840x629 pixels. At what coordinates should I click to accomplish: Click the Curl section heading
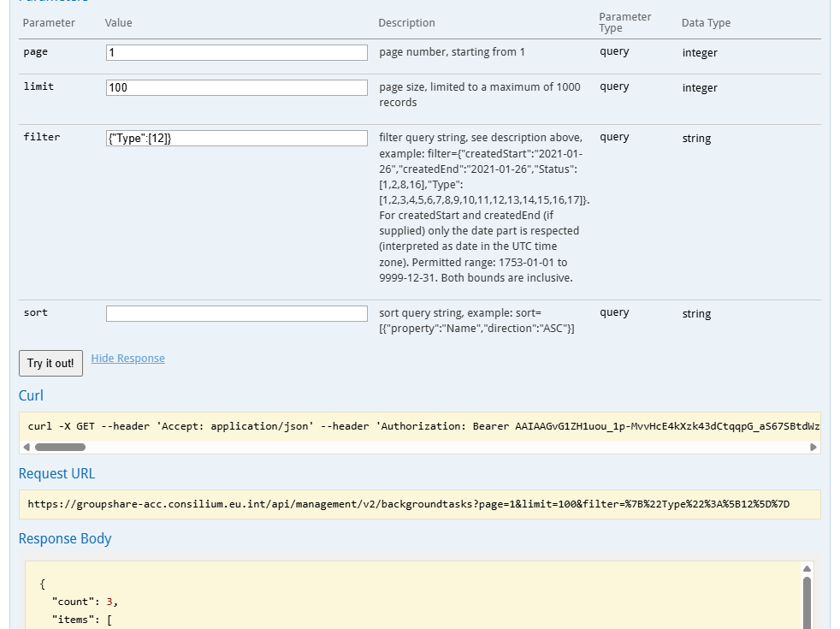[31, 395]
